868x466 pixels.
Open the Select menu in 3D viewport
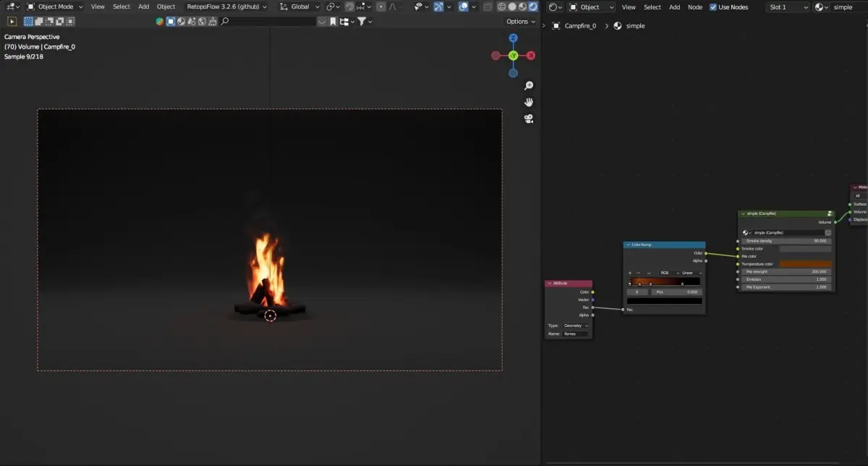click(x=122, y=7)
